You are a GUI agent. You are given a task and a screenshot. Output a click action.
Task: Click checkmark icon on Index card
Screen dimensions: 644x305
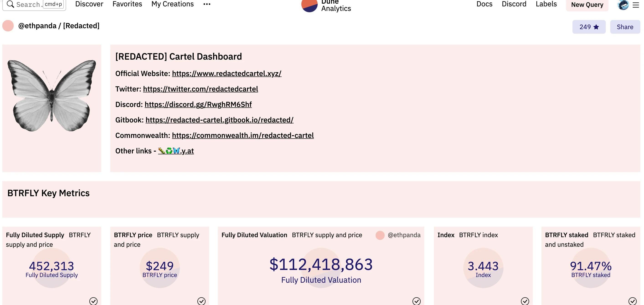(x=525, y=301)
